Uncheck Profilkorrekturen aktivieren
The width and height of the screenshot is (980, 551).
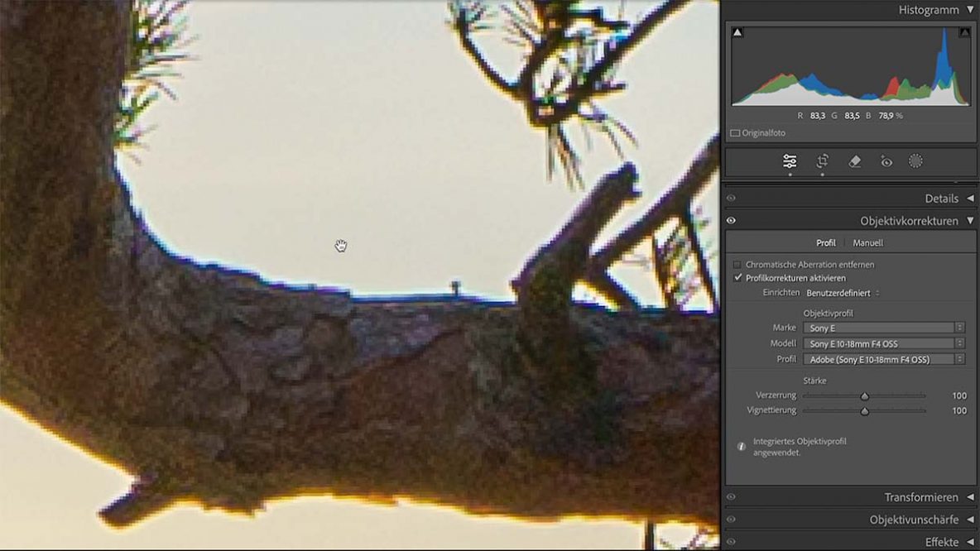coord(737,278)
